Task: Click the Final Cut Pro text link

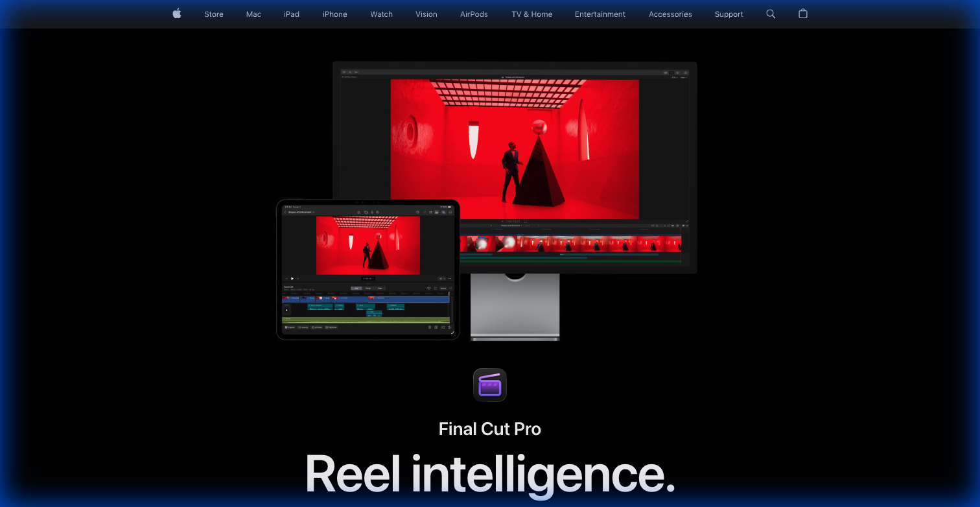Action: pyautogui.click(x=490, y=429)
